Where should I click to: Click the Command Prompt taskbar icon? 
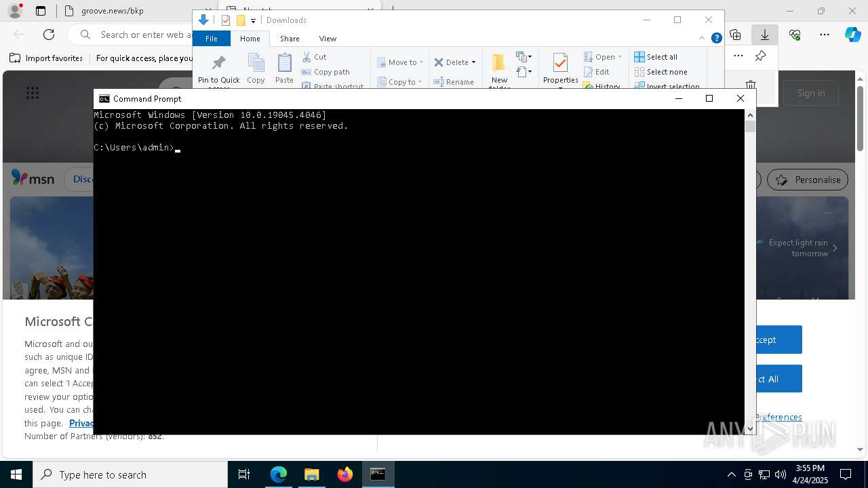point(378,474)
